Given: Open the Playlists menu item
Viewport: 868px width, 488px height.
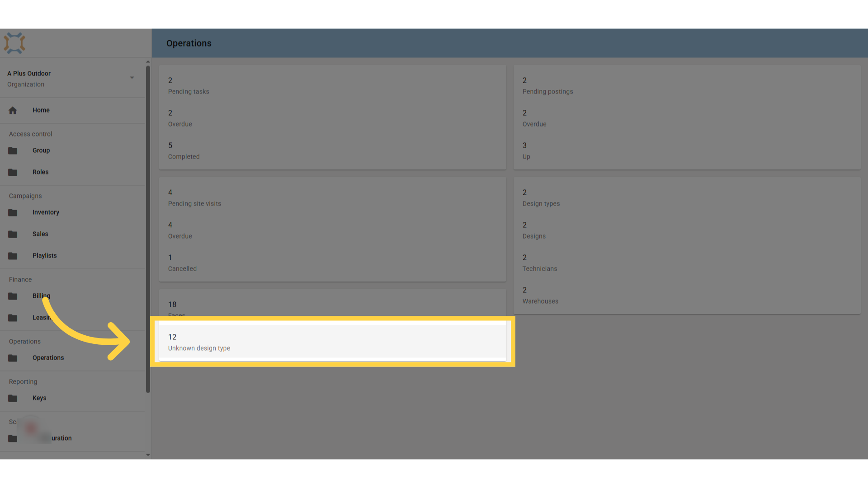Looking at the screenshot, I should click(72, 256).
